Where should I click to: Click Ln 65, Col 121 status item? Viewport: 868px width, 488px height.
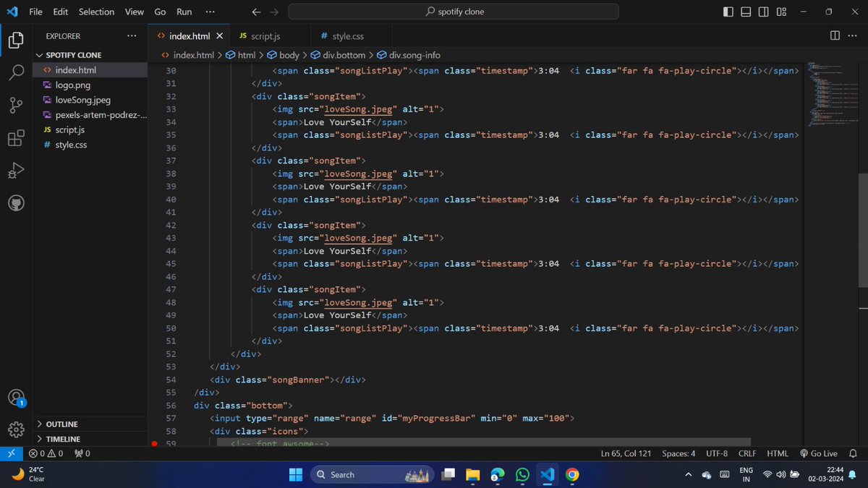tap(626, 453)
